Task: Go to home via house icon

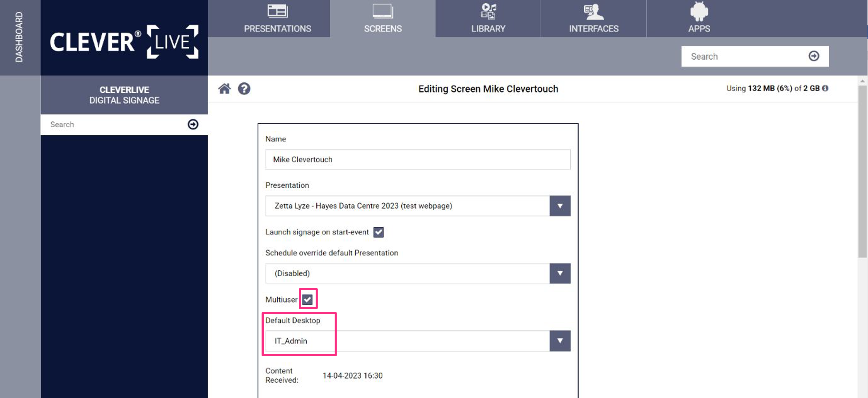Action: 224,89
